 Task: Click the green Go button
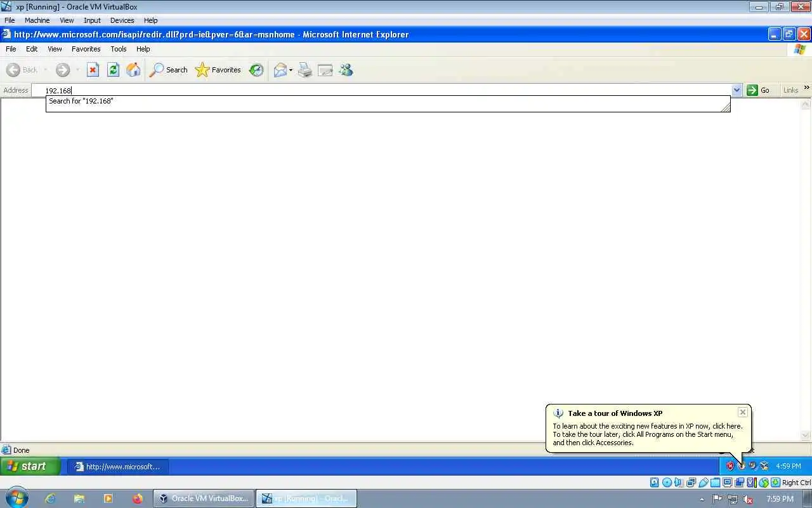click(x=759, y=90)
